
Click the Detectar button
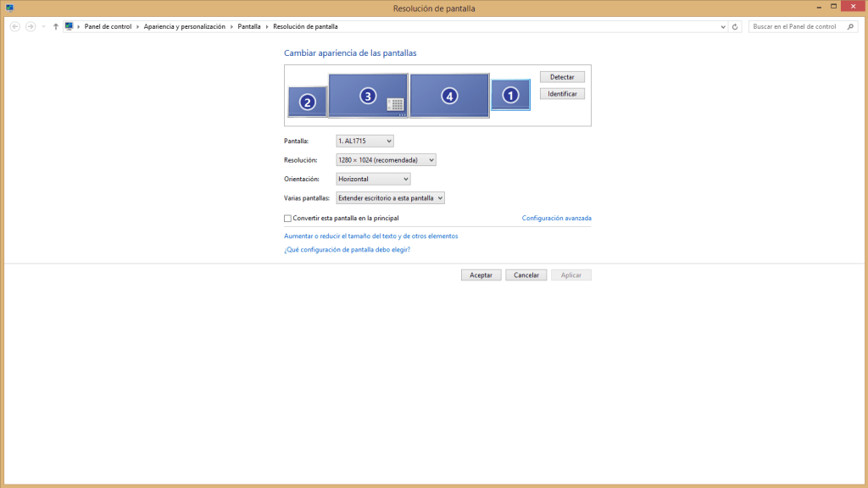point(562,77)
